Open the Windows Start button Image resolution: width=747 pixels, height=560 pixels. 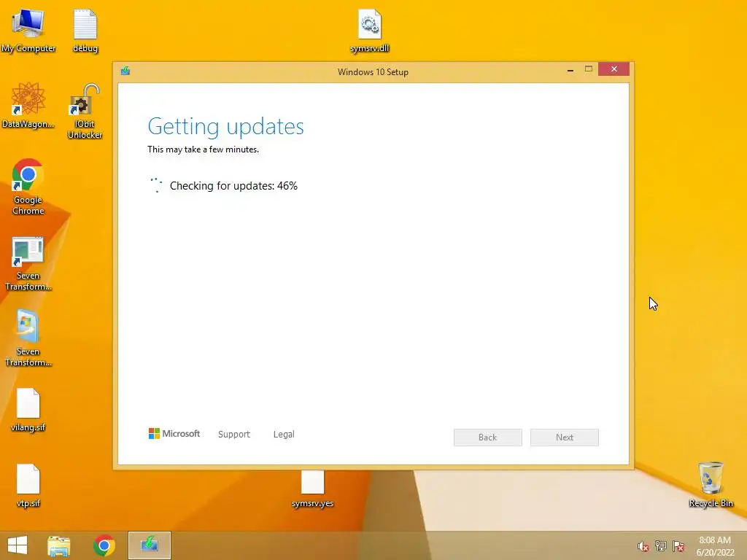pyautogui.click(x=18, y=545)
